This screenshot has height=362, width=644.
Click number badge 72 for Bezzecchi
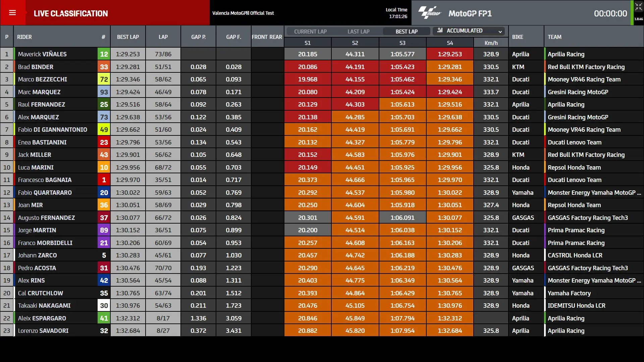tap(104, 79)
